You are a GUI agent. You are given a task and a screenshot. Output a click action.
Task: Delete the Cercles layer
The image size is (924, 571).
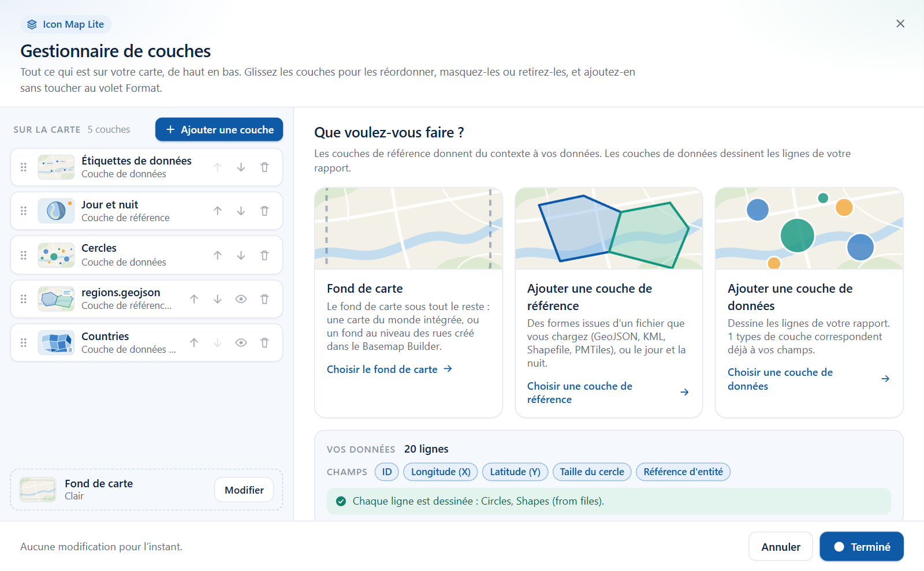pos(264,255)
